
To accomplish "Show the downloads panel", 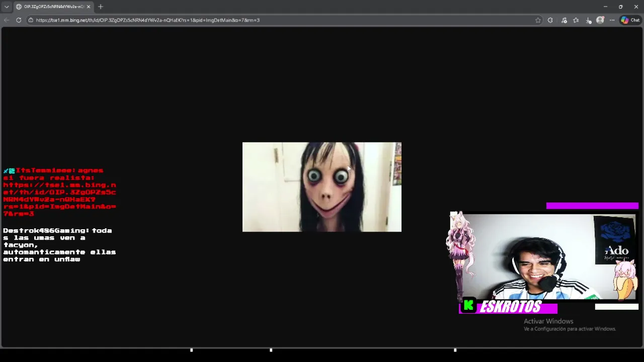I will coord(589,20).
